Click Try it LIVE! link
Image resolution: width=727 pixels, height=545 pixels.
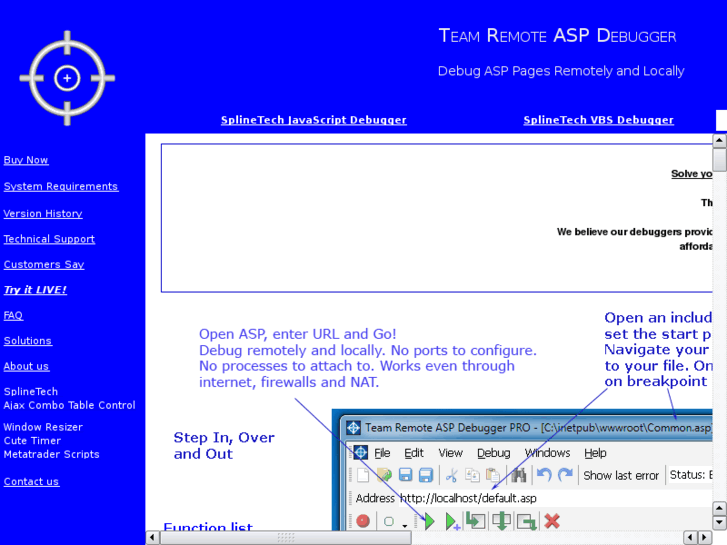pyautogui.click(x=35, y=290)
